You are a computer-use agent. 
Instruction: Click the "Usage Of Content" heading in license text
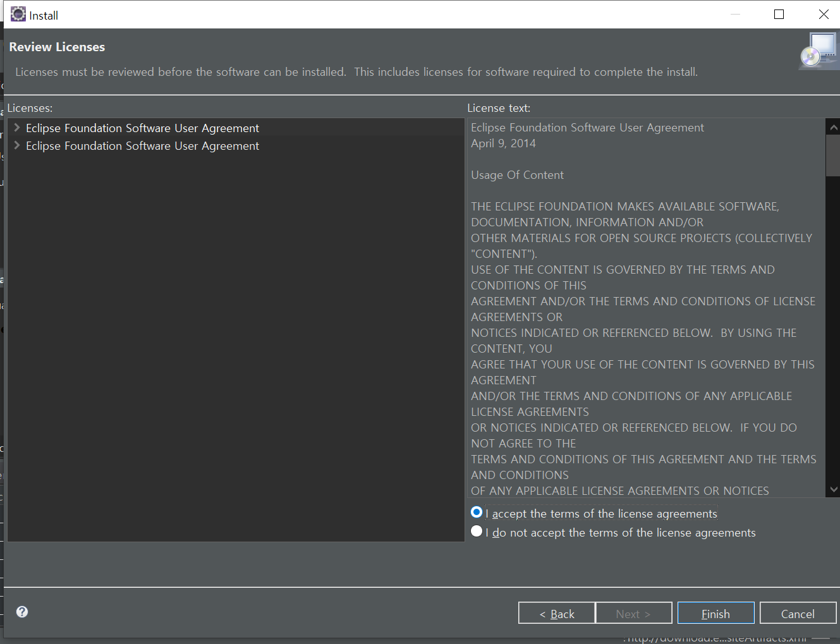tap(517, 175)
